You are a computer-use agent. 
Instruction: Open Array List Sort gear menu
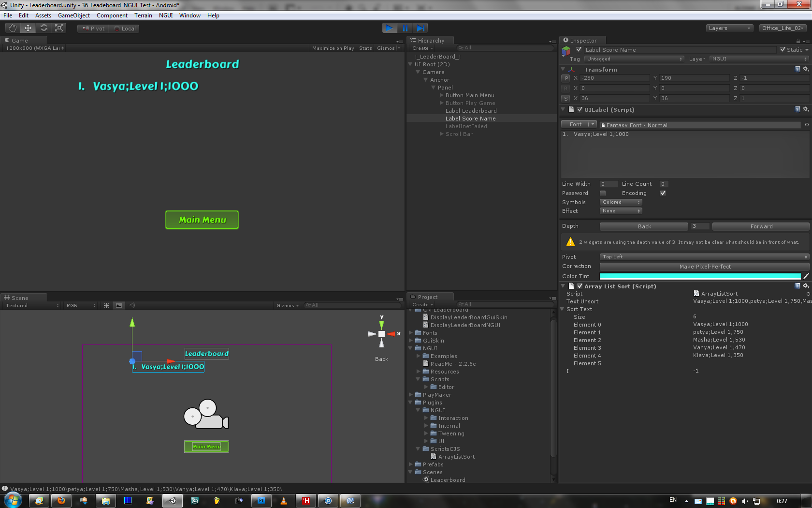[x=806, y=286]
